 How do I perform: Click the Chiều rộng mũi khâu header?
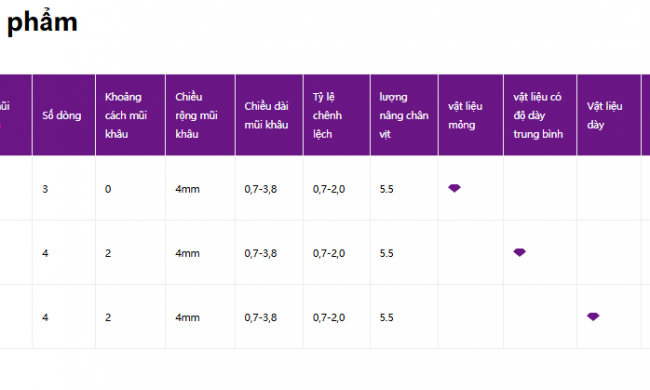pyautogui.click(x=200, y=115)
